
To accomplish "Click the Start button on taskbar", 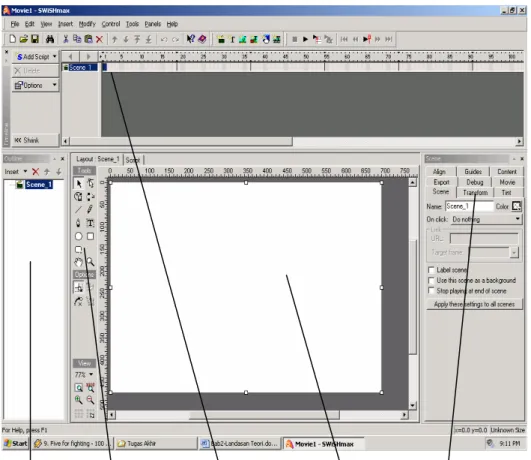I will click(16, 443).
